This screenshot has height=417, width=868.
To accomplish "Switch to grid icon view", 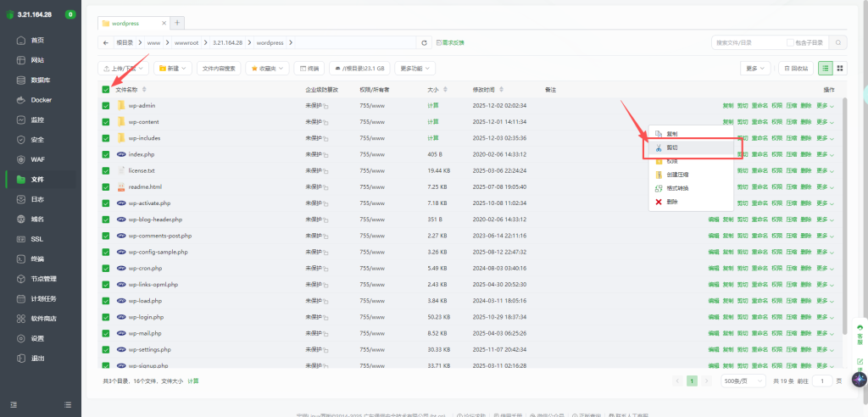I will tap(840, 68).
